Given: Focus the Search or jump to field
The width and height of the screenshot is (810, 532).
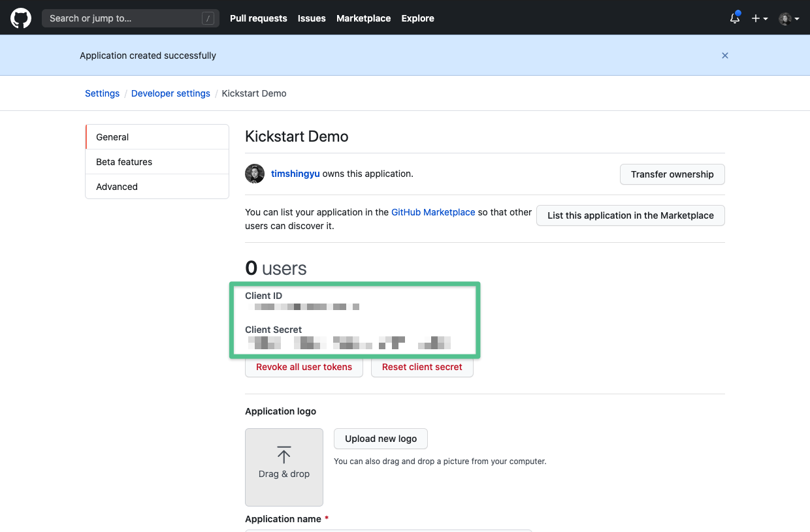Looking at the screenshot, I should point(131,18).
